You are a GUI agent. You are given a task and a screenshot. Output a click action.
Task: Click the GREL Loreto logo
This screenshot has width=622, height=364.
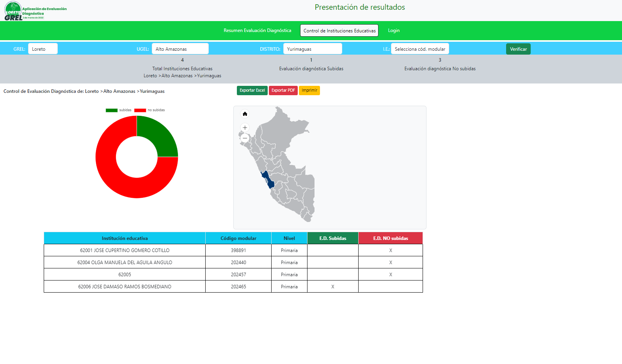13,11
